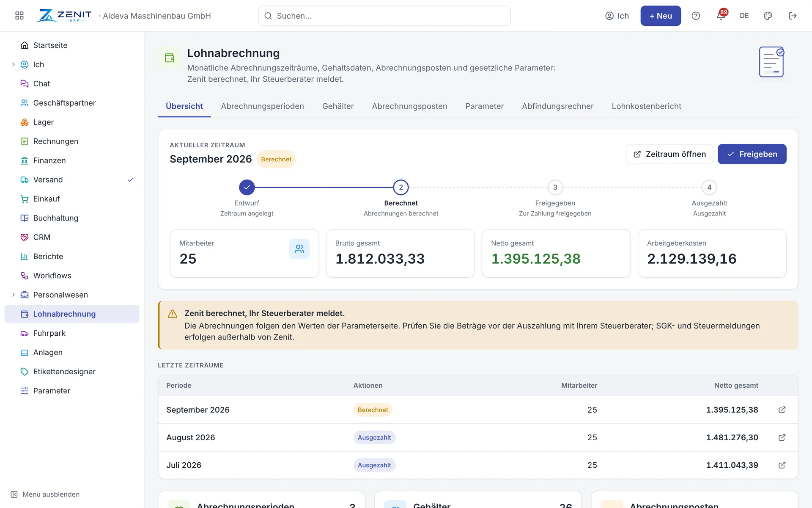
Task: Open Startseite in the sidebar
Action: [x=72, y=45]
